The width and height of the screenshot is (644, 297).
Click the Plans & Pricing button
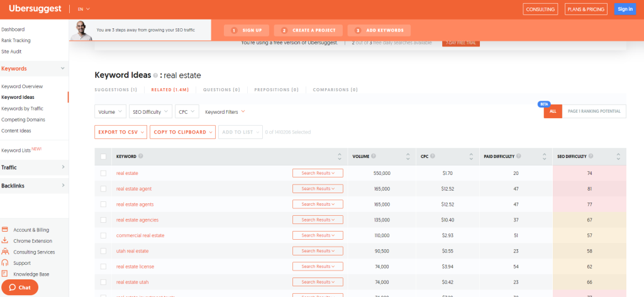(586, 9)
